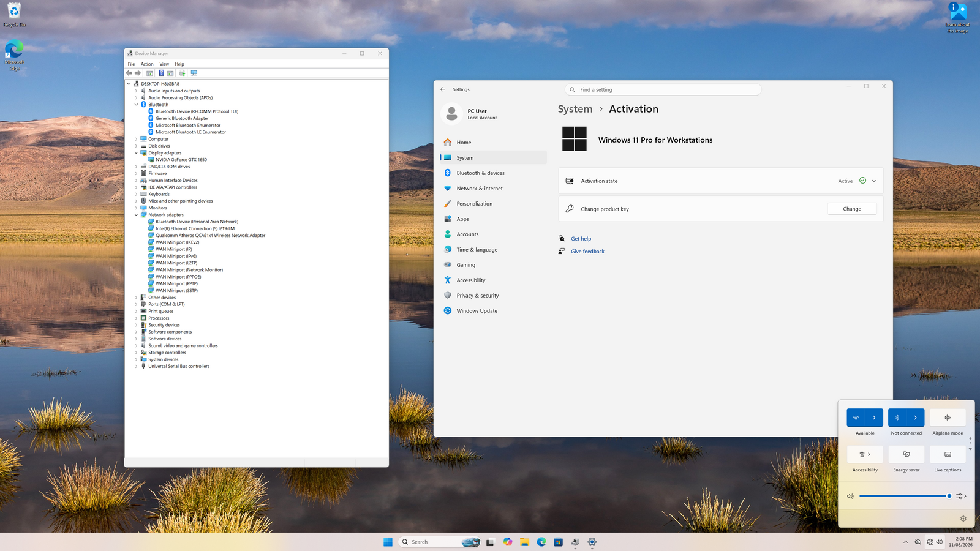
Task: Expand the Disk drives node
Action: coord(137,146)
